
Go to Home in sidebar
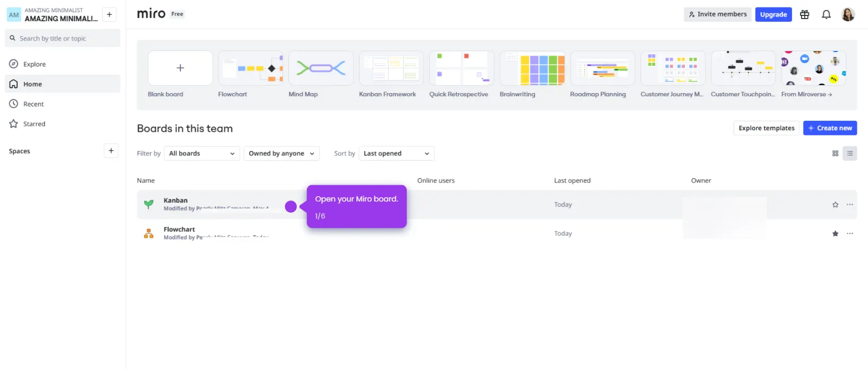click(62, 84)
